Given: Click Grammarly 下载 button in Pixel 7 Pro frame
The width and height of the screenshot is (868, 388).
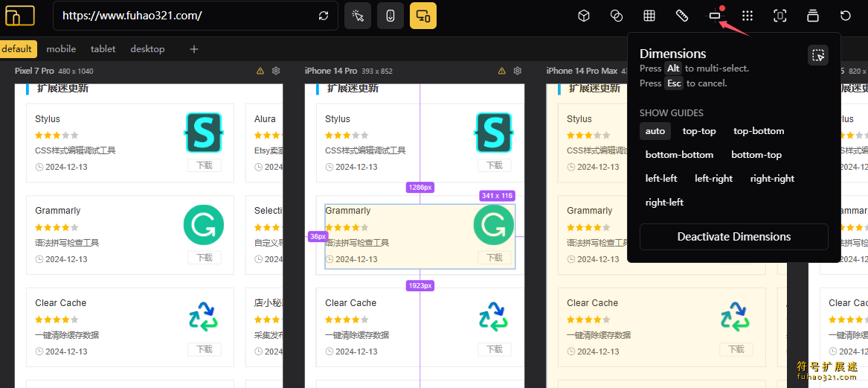Looking at the screenshot, I should pos(205,257).
